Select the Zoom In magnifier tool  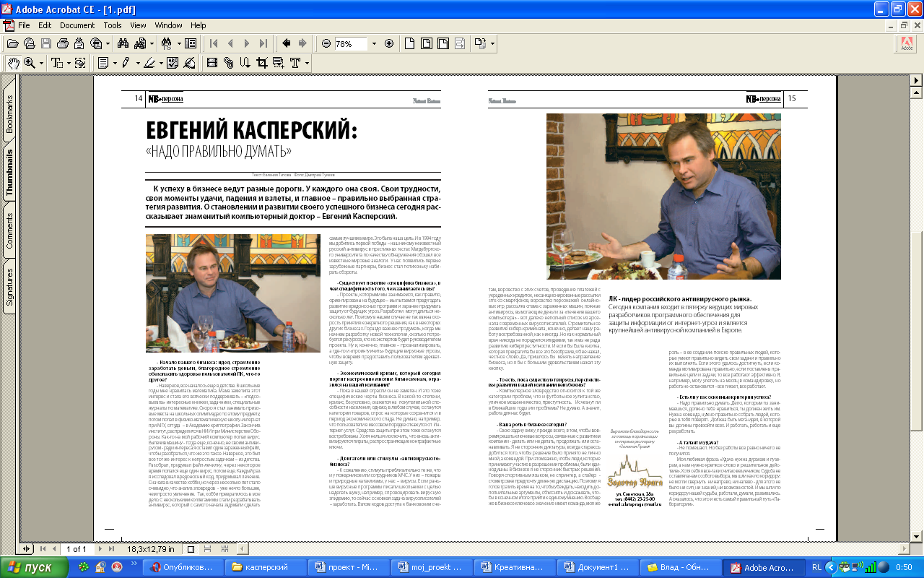pos(30,63)
